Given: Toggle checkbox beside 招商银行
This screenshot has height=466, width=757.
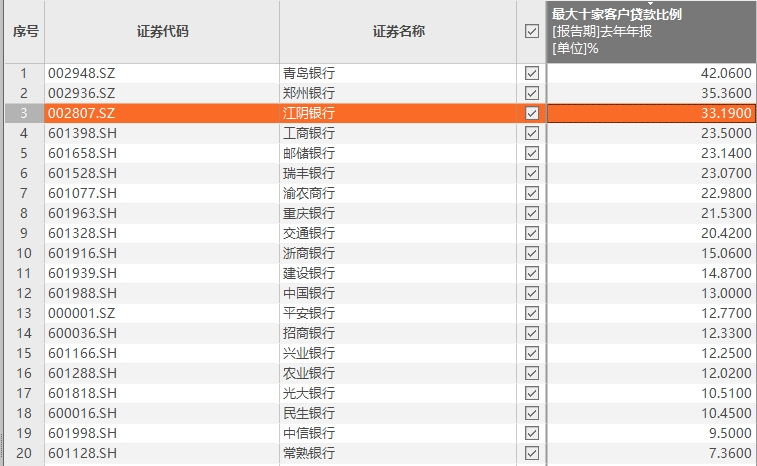Looking at the screenshot, I should click(531, 333).
